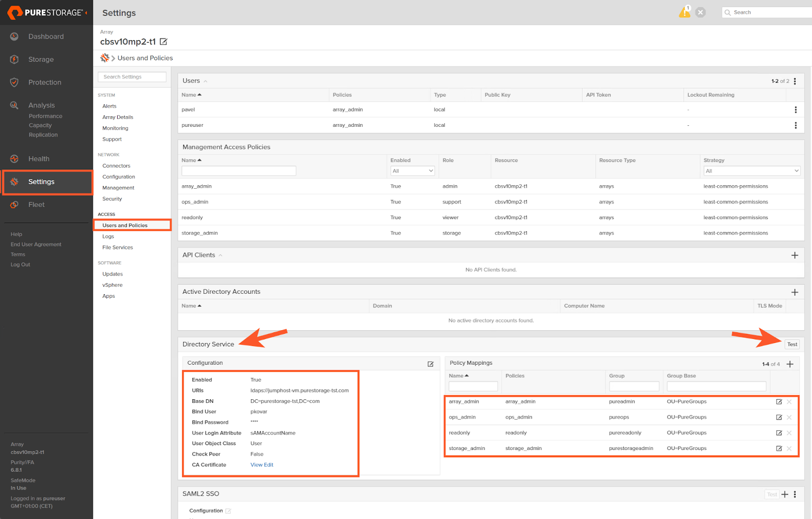Add an Active Directory account
This screenshot has height=519, width=812.
(x=795, y=292)
